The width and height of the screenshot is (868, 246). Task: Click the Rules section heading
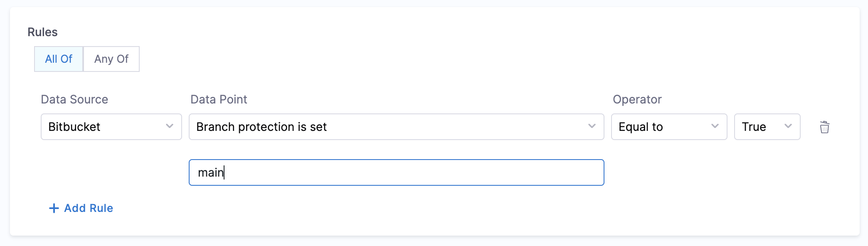point(42,32)
